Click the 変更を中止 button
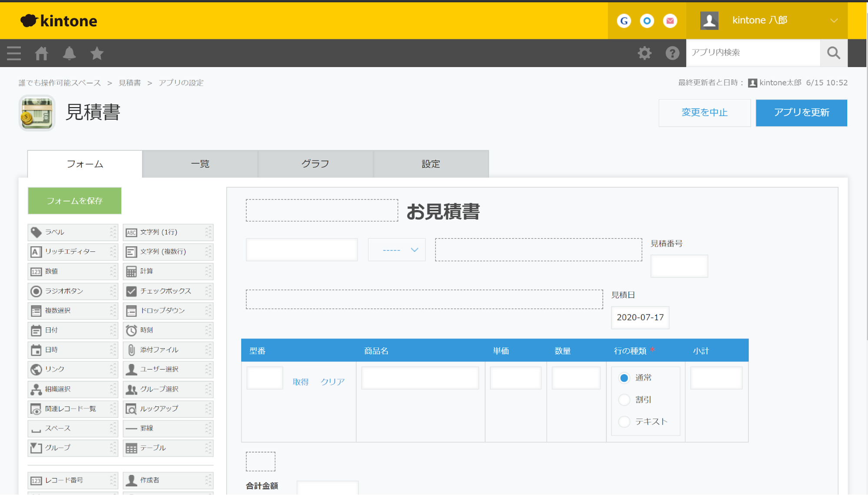Viewport: 868px width, 495px height. click(704, 113)
